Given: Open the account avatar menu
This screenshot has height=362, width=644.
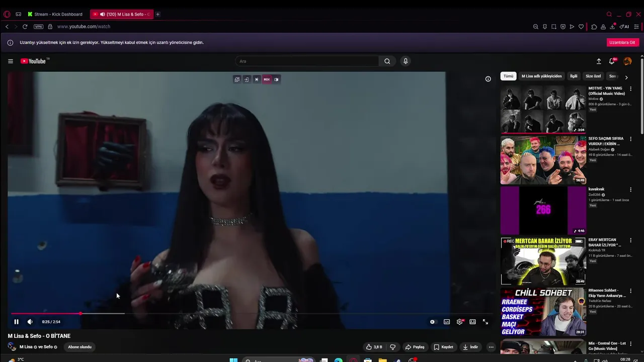Looking at the screenshot, I should 627,61.
